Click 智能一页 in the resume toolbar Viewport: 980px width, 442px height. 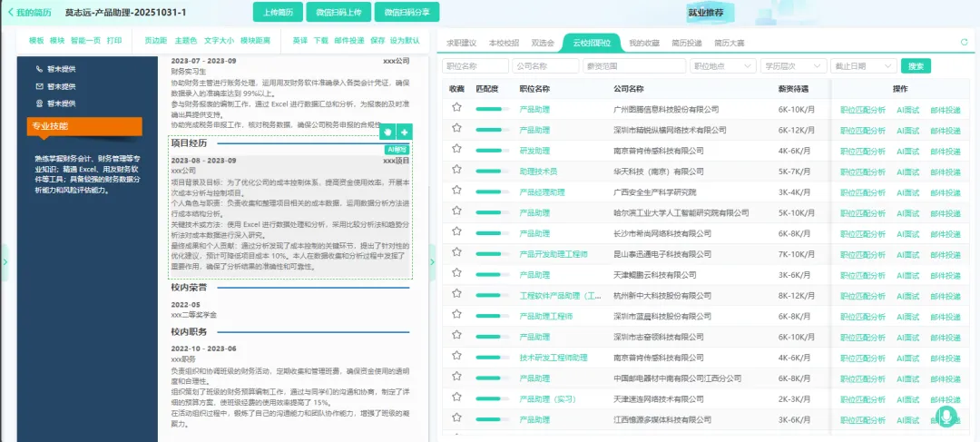(x=85, y=40)
